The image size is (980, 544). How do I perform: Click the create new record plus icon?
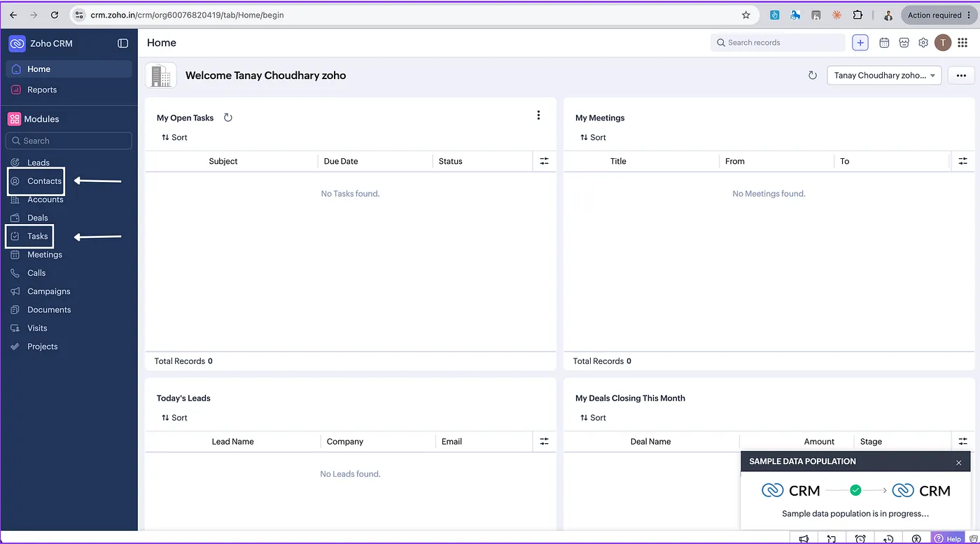860,43
